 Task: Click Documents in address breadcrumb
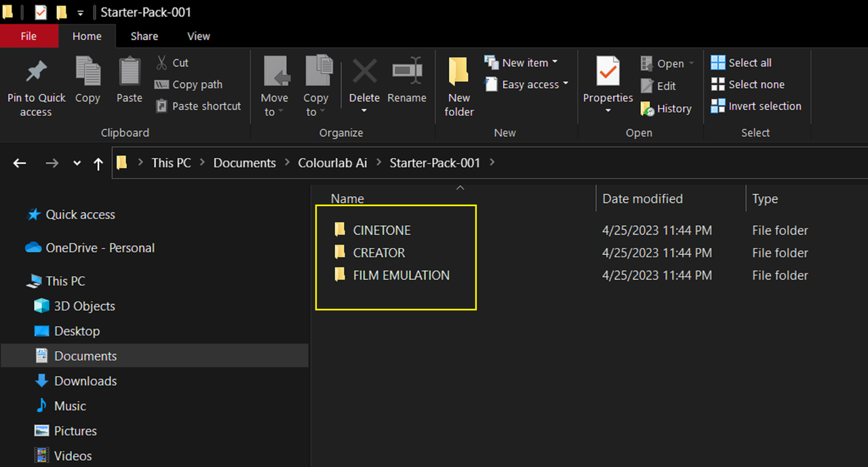(245, 163)
